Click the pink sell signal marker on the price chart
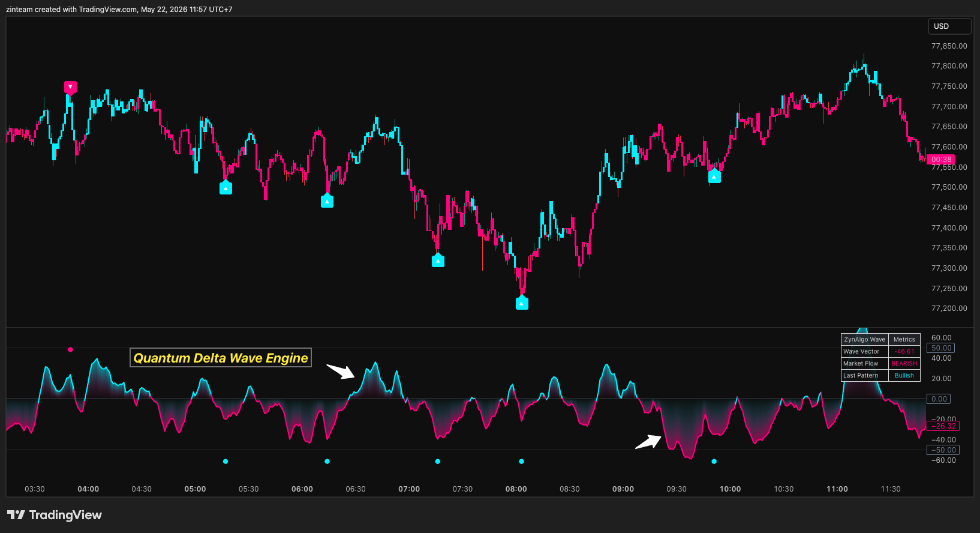 pyautogui.click(x=70, y=88)
